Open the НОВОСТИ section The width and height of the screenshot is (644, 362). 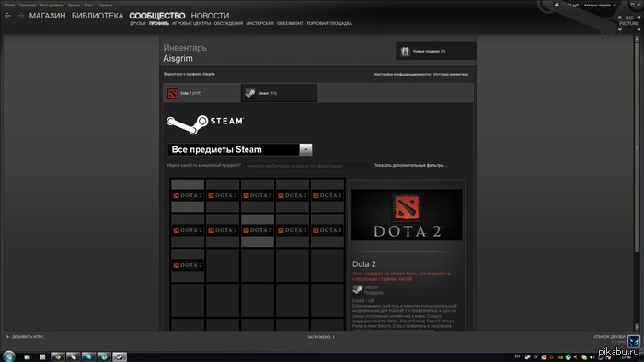click(x=210, y=16)
